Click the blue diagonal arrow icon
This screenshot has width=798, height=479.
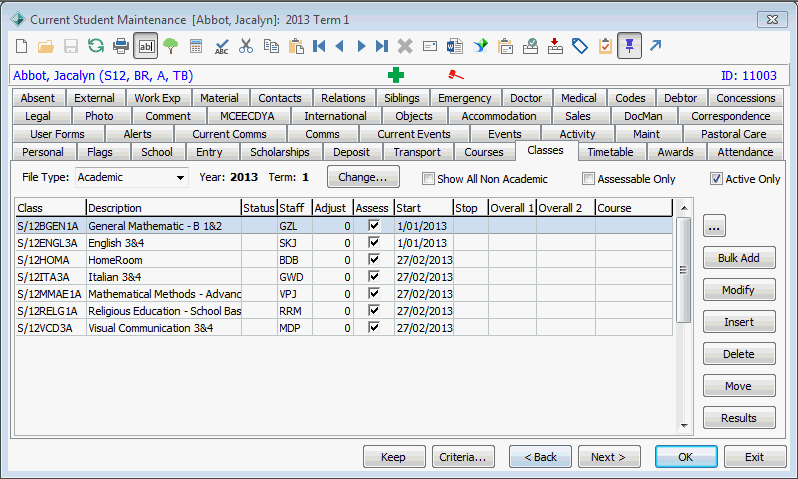pos(655,46)
